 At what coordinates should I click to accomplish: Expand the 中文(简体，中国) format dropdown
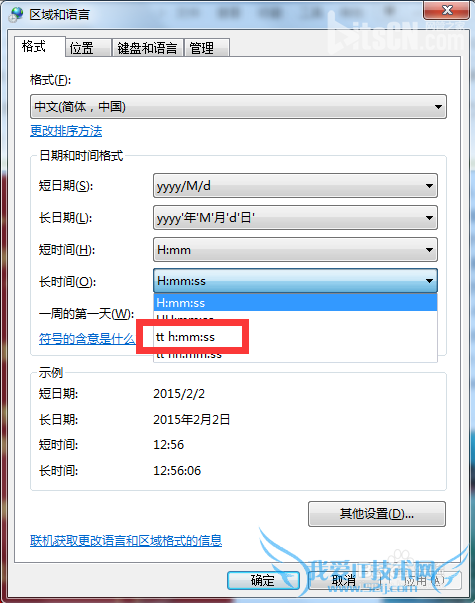tap(238, 107)
